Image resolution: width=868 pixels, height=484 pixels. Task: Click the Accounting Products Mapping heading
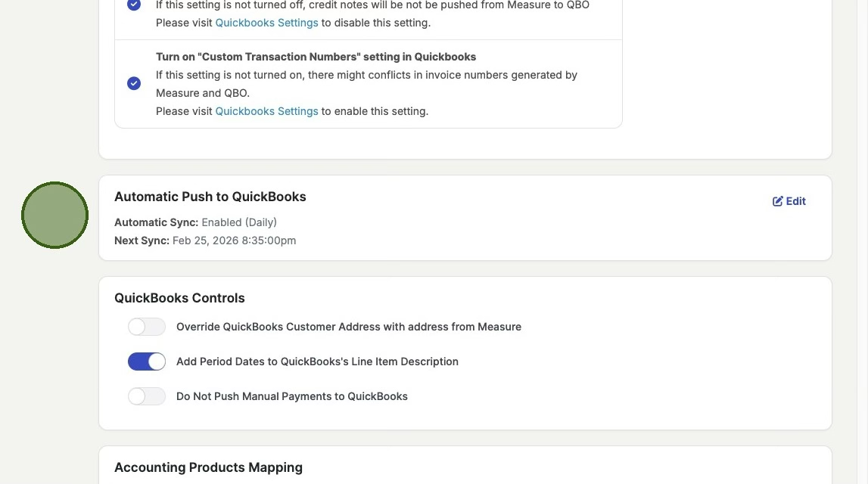click(208, 467)
